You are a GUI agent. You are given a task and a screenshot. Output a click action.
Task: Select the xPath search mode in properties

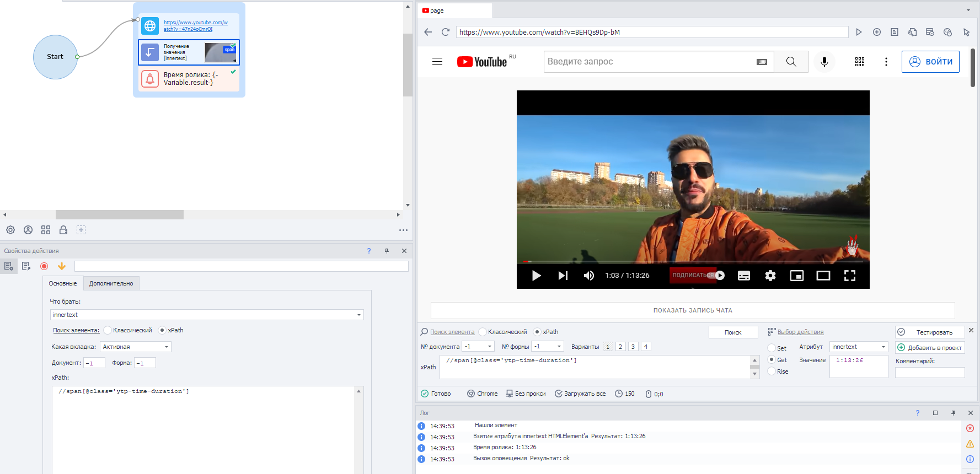click(x=162, y=330)
